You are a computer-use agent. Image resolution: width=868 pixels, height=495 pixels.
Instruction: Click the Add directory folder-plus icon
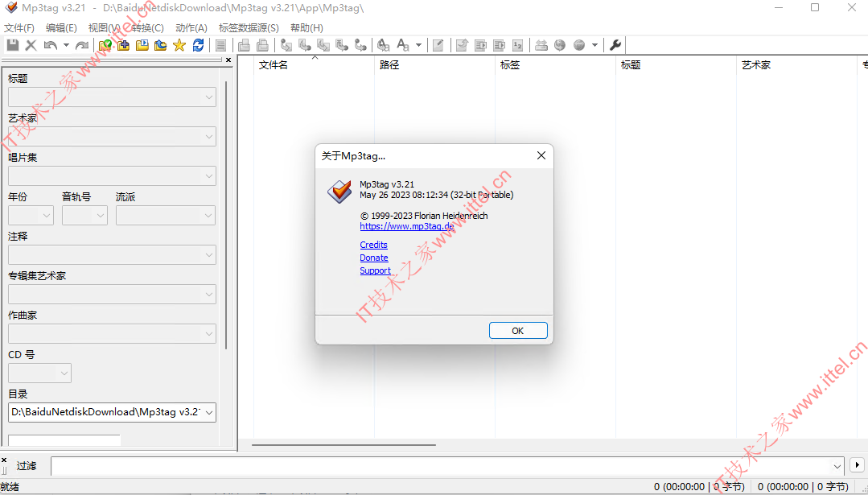(123, 45)
